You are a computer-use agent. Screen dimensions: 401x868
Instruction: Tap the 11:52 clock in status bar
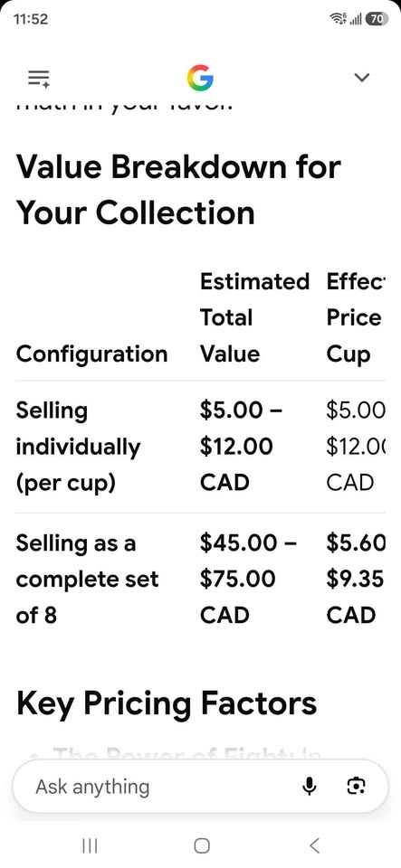31,19
